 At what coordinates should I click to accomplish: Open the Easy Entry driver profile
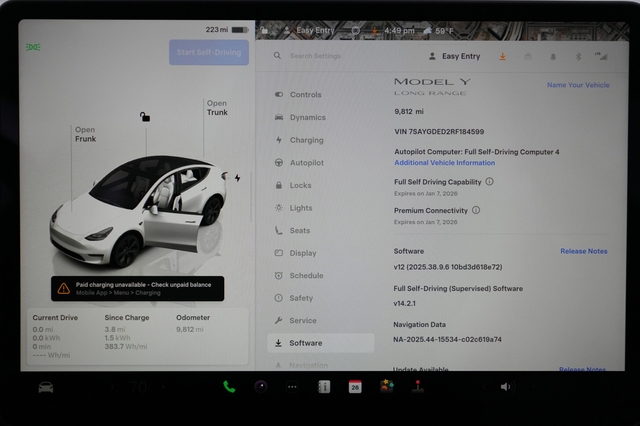pos(454,56)
